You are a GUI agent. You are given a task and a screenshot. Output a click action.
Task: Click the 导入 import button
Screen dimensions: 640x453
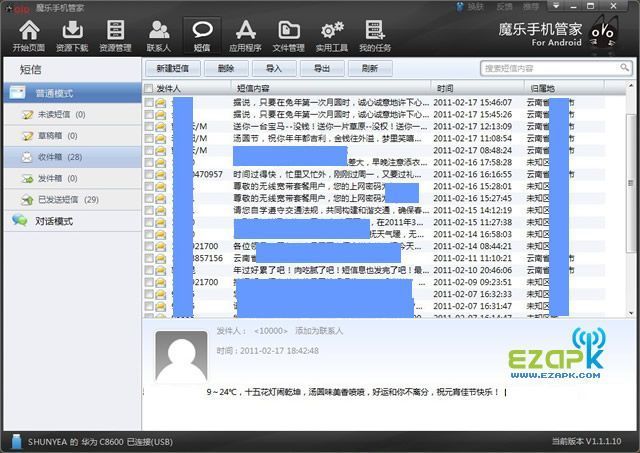274,69
